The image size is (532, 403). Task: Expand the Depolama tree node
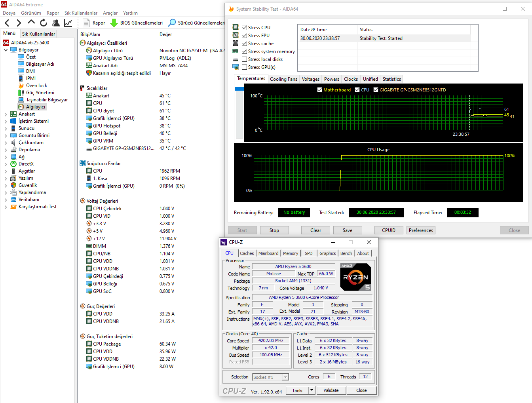pyautogui.click(x=6, y=150)
